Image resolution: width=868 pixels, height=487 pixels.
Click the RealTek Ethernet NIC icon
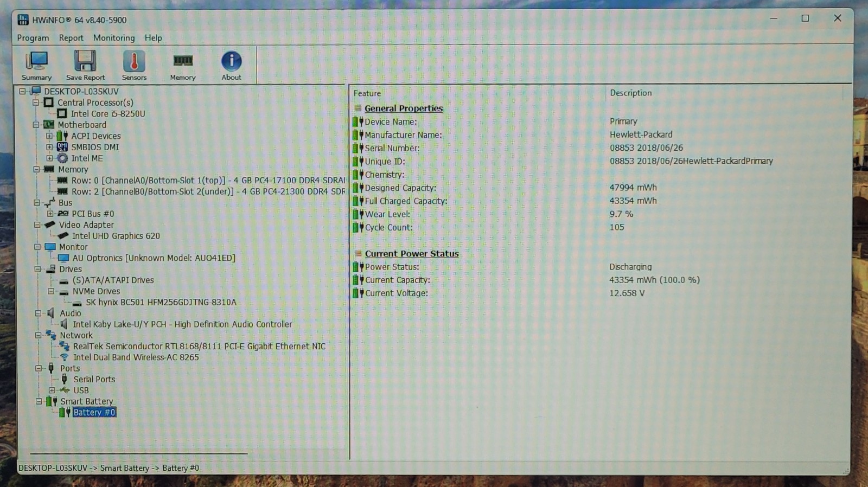click(64, 346)
